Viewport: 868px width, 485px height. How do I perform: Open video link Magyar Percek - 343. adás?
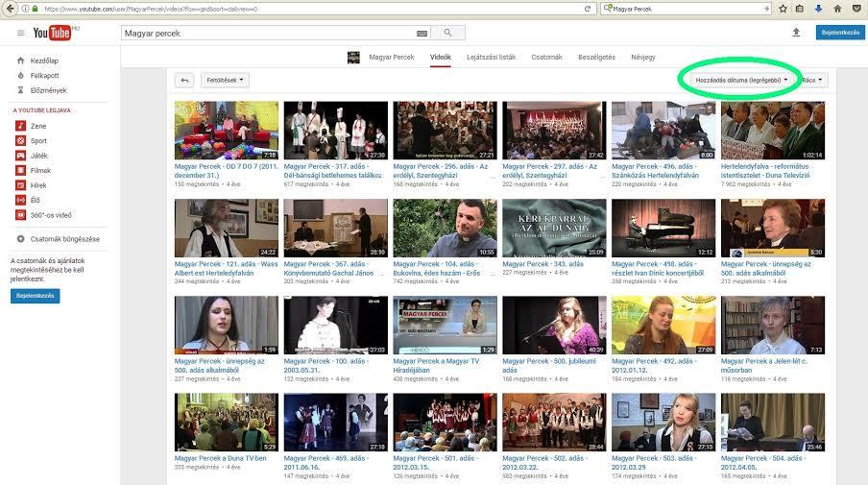point(542,263)
